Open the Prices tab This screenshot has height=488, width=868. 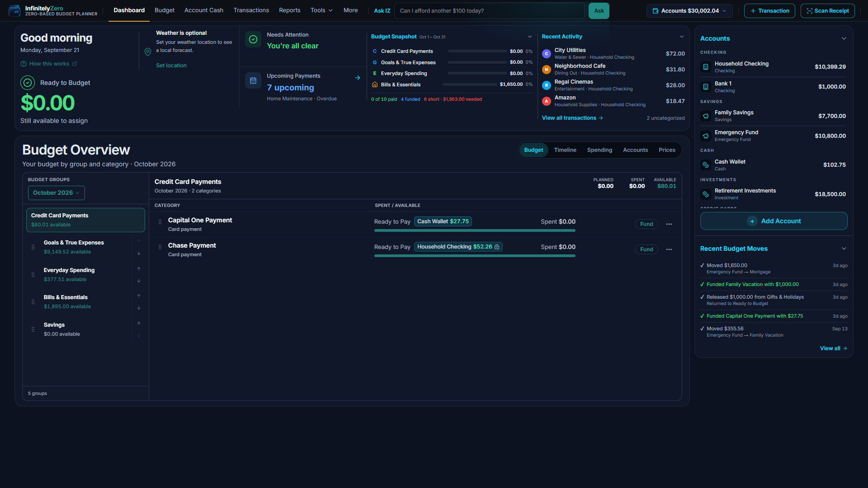[x=667, y=150]
